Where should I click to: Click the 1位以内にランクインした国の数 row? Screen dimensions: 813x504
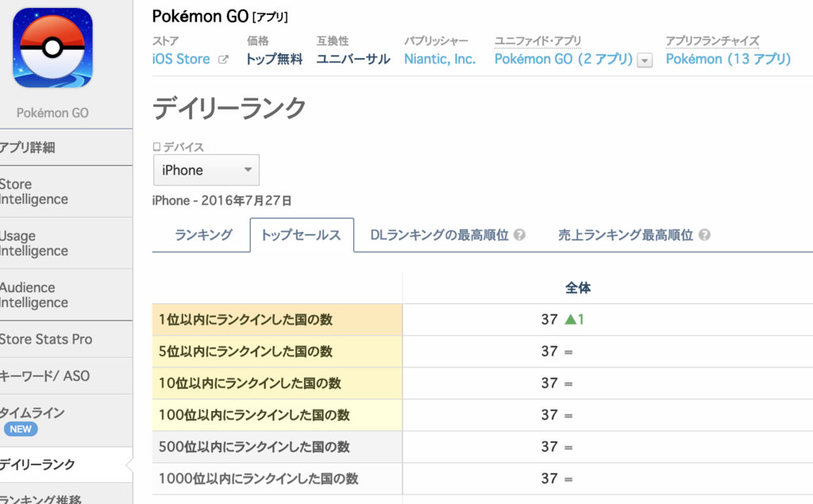(483, 319)
